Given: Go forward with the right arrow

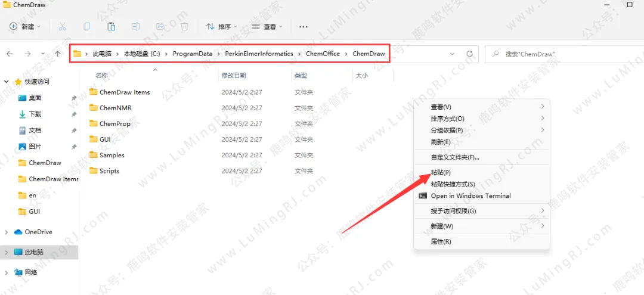Looking at the screenshot, I should click(27, 54).
